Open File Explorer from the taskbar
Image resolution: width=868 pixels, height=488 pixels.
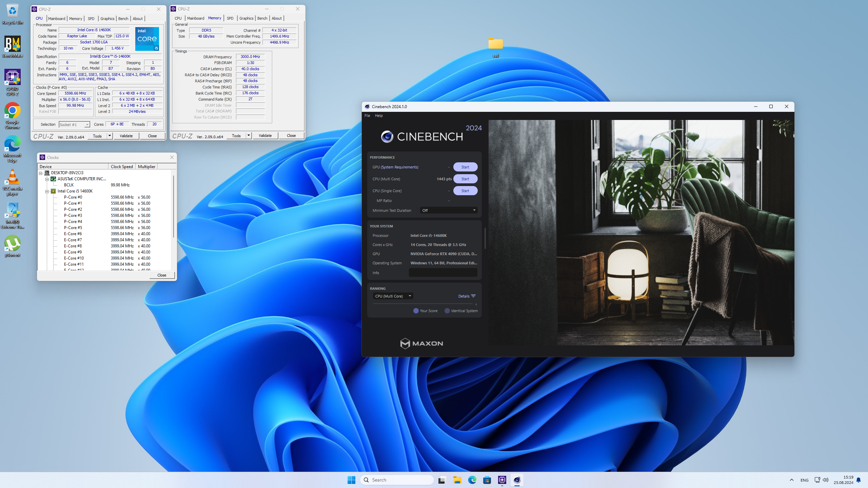[457, 480]
